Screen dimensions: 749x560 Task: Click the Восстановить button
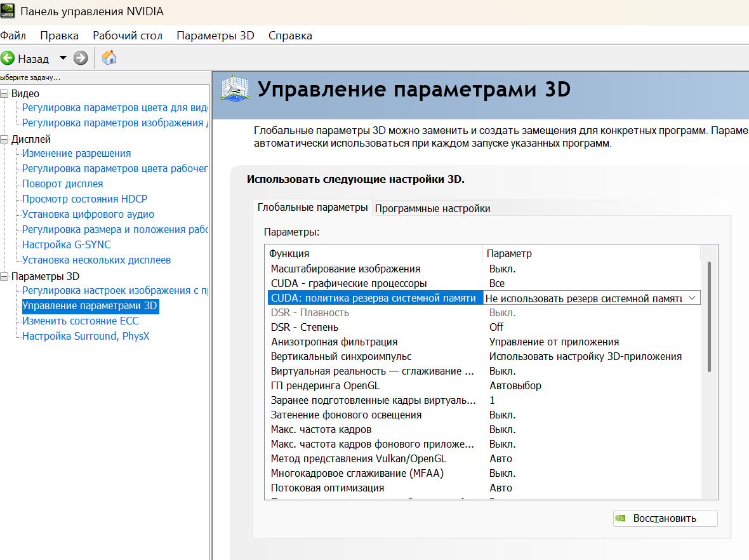[x=665, y=519]
